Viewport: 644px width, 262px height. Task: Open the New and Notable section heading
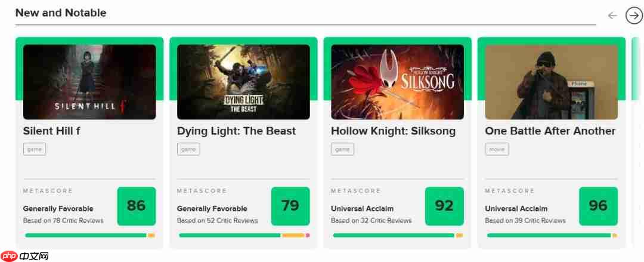point(61,13)
